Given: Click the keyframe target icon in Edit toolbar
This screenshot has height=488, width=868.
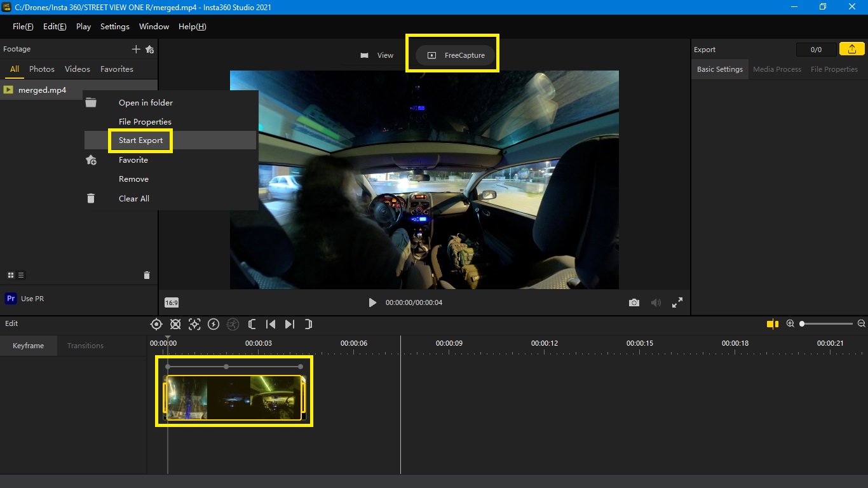Looking at the screenshot, I should click(156, 324).
